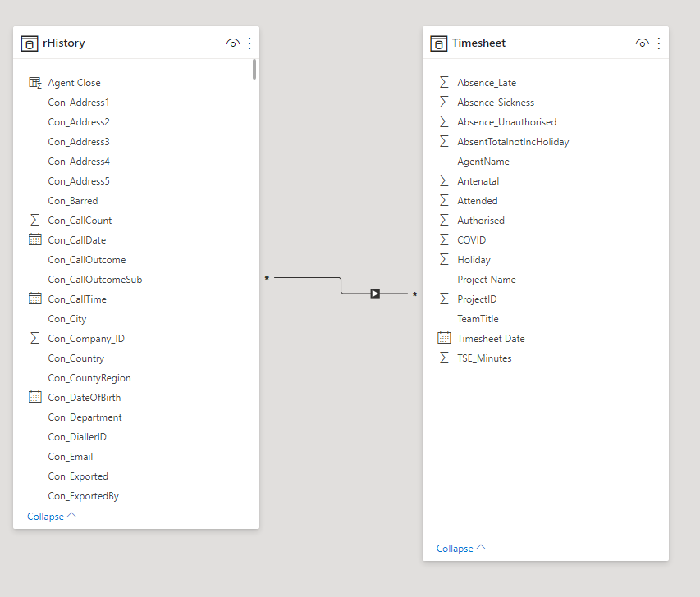
Task: Click sigma icon next to TSE_Minutes
Action: coord(444,358)
